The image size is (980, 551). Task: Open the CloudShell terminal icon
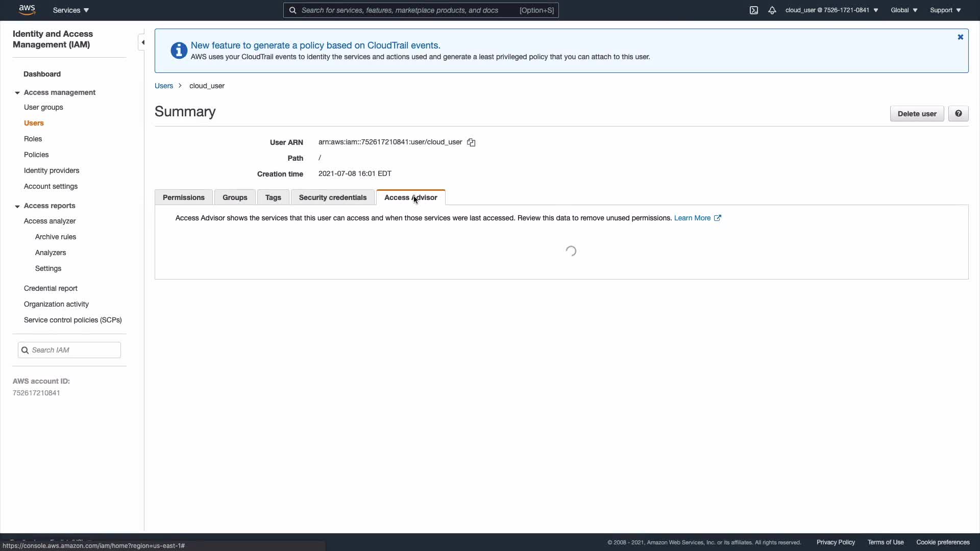click(x=754, y=10)
